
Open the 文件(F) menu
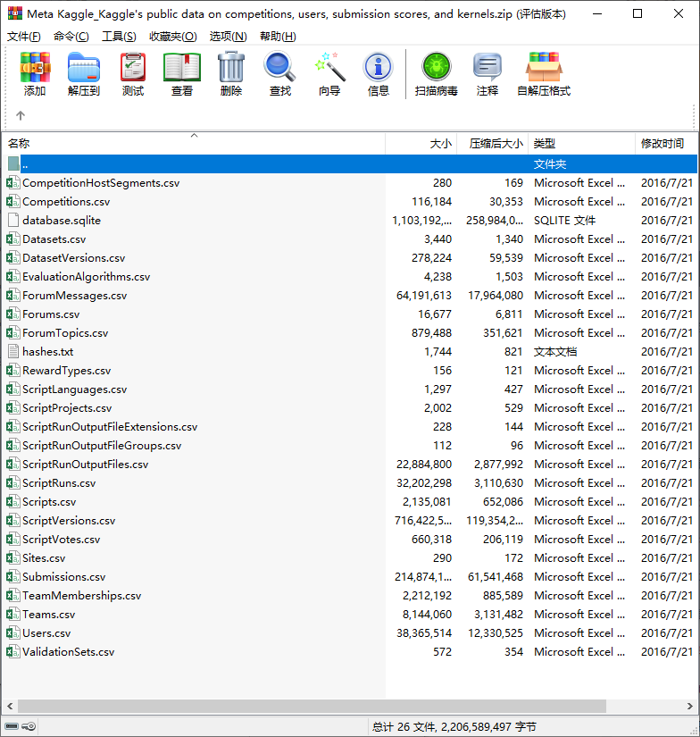click(x=24, y=37)
